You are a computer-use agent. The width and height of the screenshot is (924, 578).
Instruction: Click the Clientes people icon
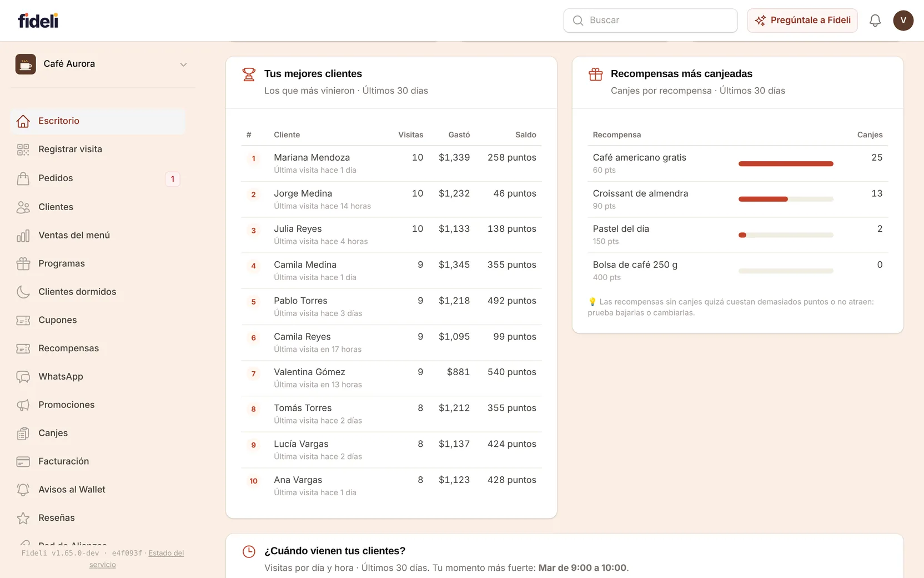[23, 207]
